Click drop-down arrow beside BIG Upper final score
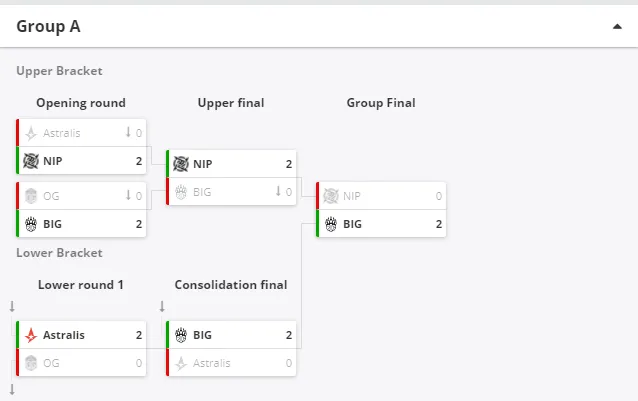Screen dimensions: 638x401 pos(278,191)
